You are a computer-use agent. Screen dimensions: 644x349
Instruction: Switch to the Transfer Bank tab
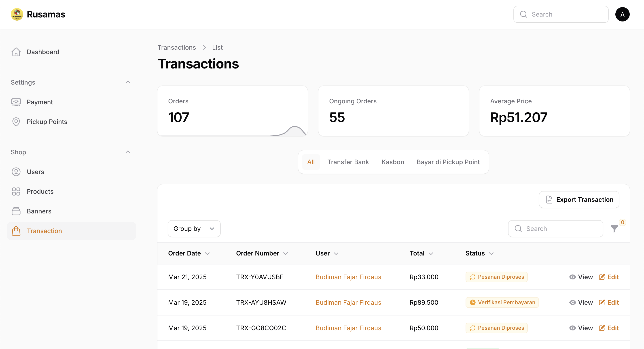(348, 162)
